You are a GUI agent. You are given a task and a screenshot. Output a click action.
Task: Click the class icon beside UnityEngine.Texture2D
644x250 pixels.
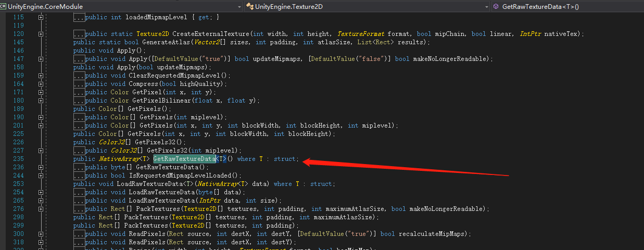point(250,6)
